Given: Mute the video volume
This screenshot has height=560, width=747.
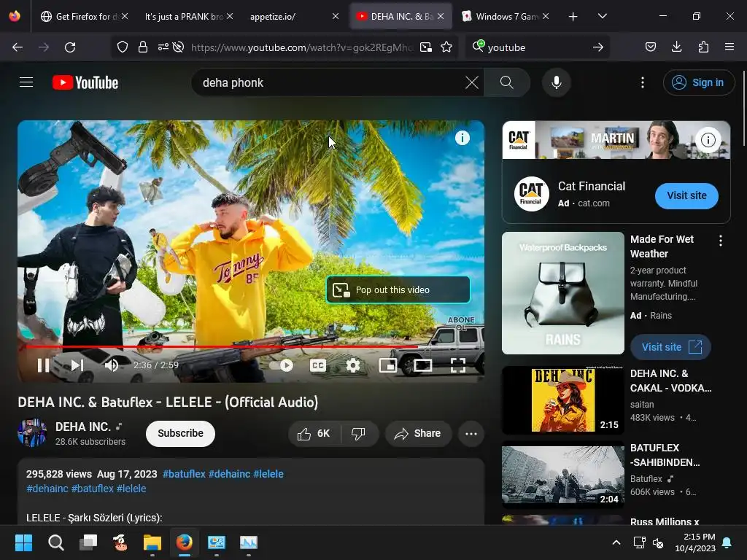Looking at the screenshot, I should click(112, 365).
